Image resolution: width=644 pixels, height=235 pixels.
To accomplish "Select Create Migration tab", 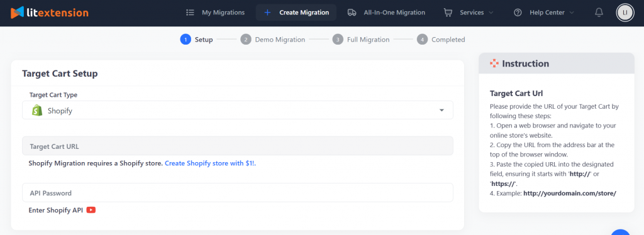I will pyautogui.click(x=296, y=13).
